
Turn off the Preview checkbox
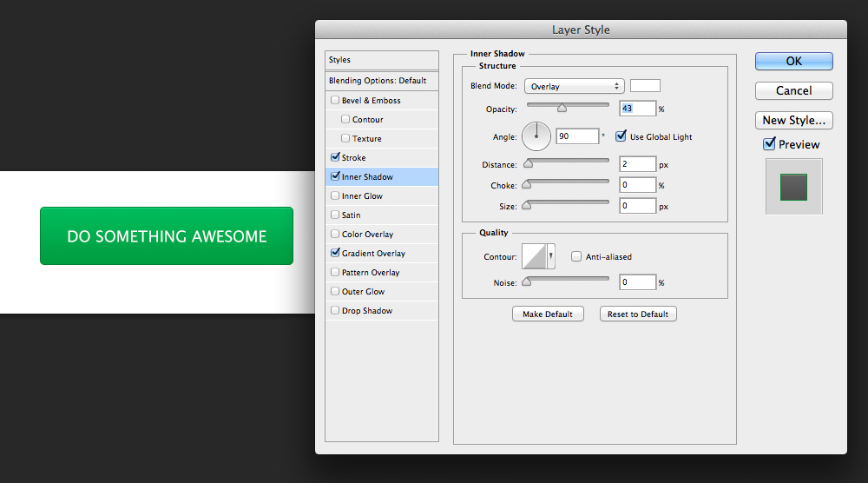click(769, 144)
